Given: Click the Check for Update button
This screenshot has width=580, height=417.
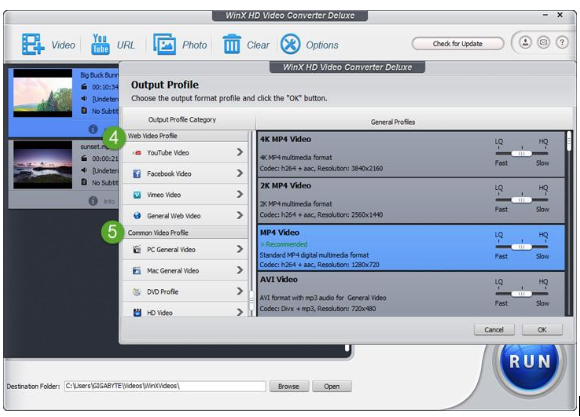Looking at the screenshot, I should (x=458, y=44).
